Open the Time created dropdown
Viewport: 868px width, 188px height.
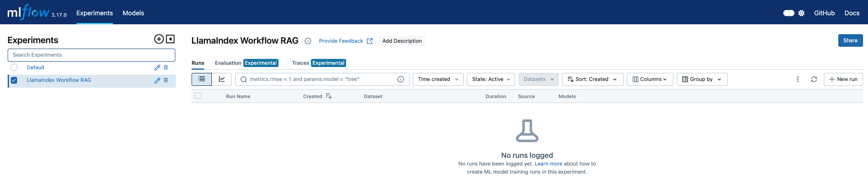(438, 79)
